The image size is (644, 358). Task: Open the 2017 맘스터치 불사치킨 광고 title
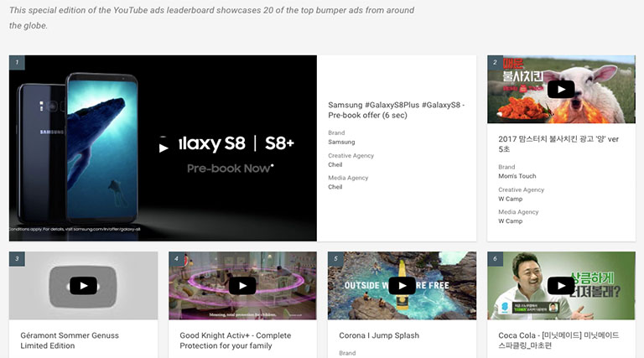coord(556,143)
